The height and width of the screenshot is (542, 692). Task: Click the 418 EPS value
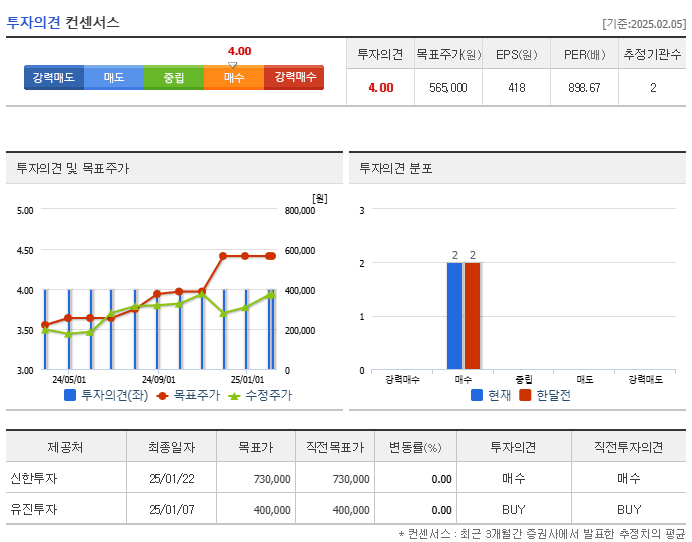(516, 88)
